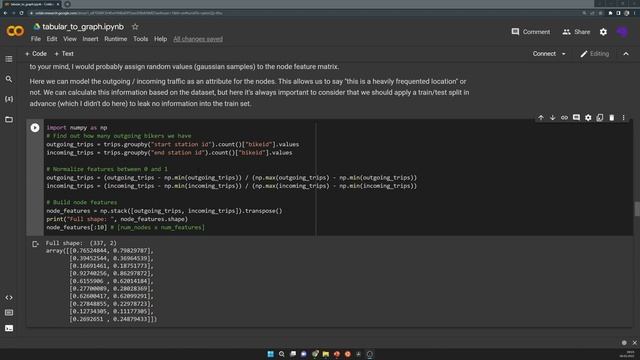Viewport: 640px width, 360px height.
Task: Click the Connect button
Action: pos(544,54)
